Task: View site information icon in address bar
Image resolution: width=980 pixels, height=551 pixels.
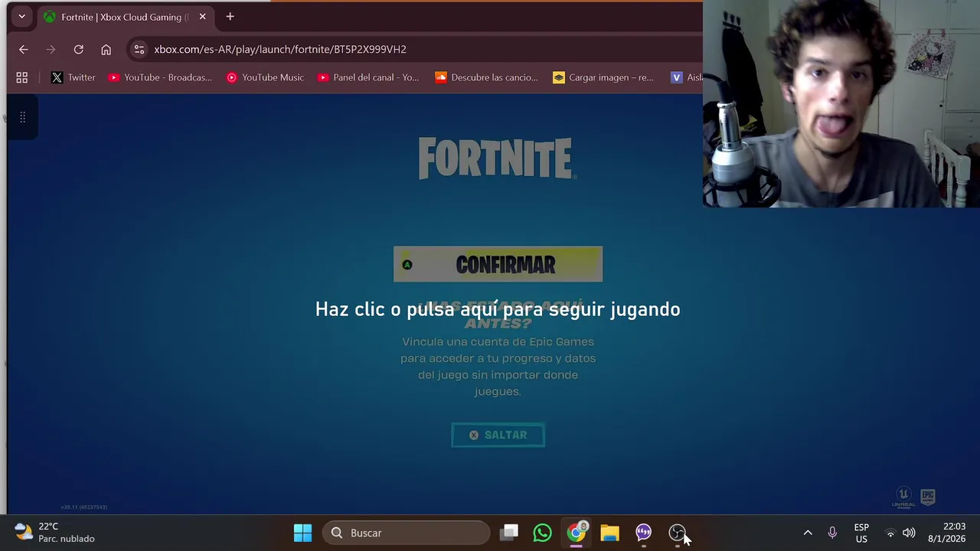Action: point(139,49)
